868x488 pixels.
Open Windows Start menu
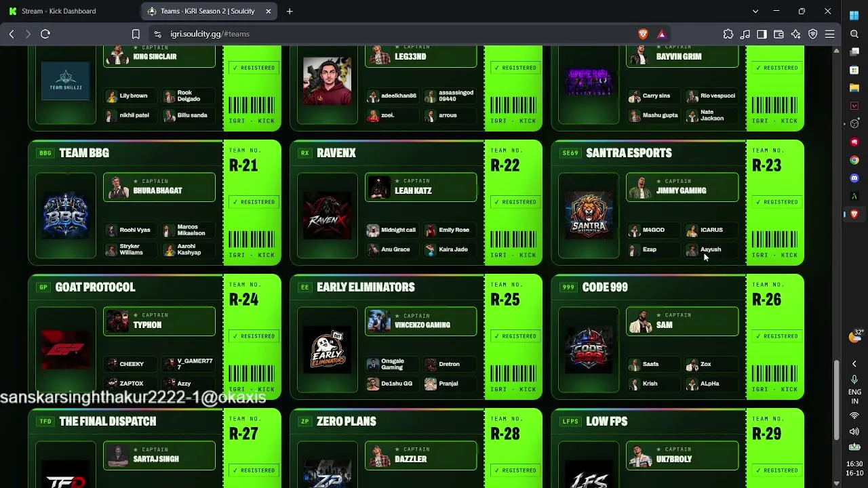[854, 16]
